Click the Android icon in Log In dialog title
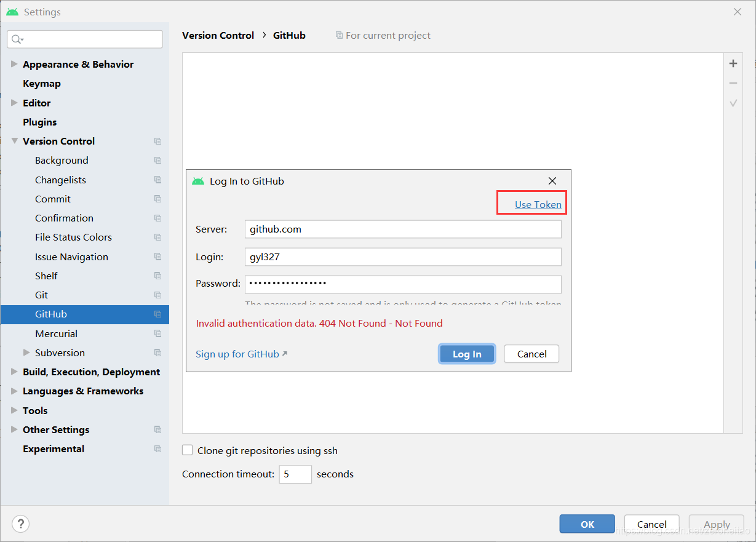Screen dimensions: 756x542 pyautogui.click(x=198, y=181)
